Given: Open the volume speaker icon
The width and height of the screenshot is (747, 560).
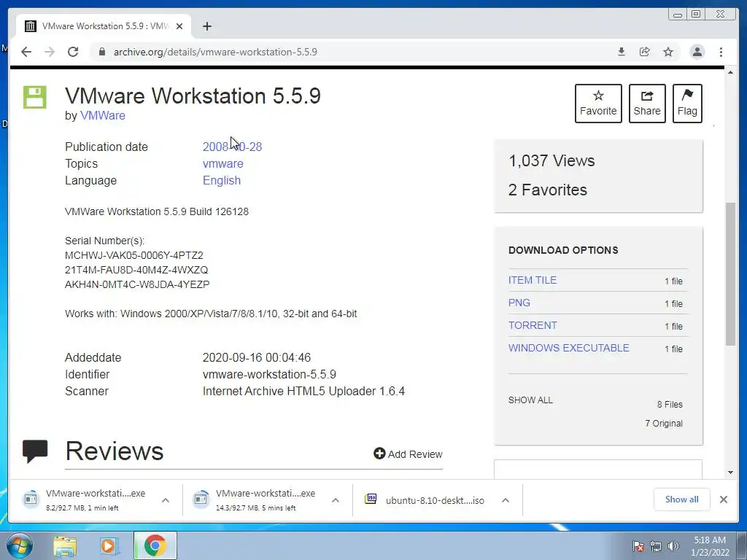Looking at the screenshot, I should 673,546.
